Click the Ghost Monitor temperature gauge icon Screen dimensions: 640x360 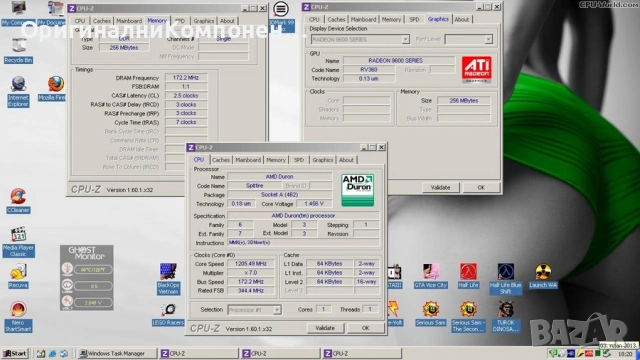(67, 269)
